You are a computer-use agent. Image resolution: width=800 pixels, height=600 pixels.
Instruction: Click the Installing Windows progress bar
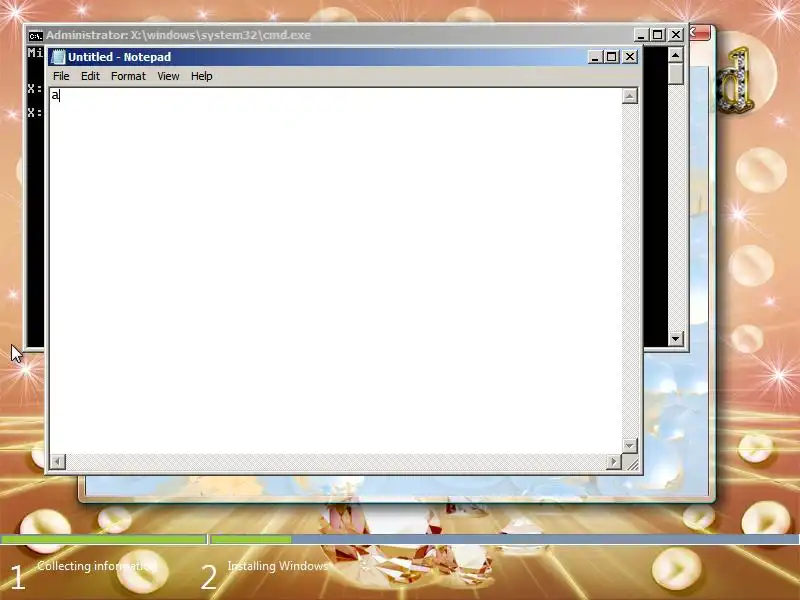click(x=505, y=539)
